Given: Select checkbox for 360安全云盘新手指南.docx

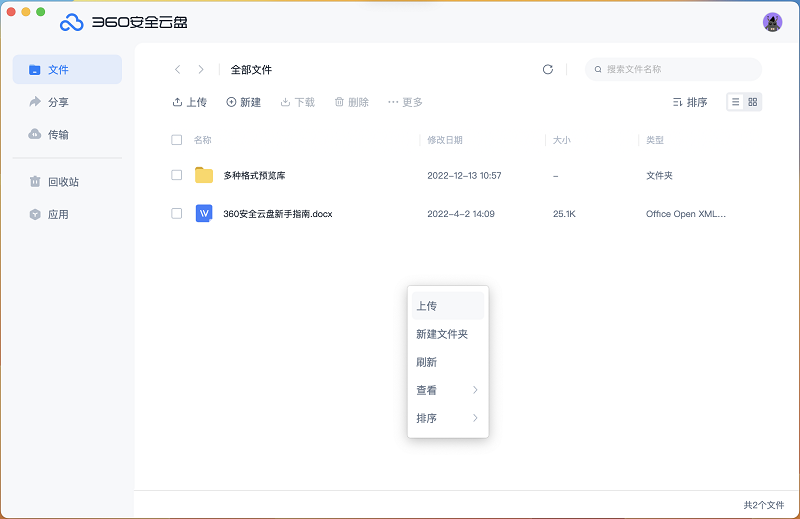Looking at the screenshot, I should (177, 213).
